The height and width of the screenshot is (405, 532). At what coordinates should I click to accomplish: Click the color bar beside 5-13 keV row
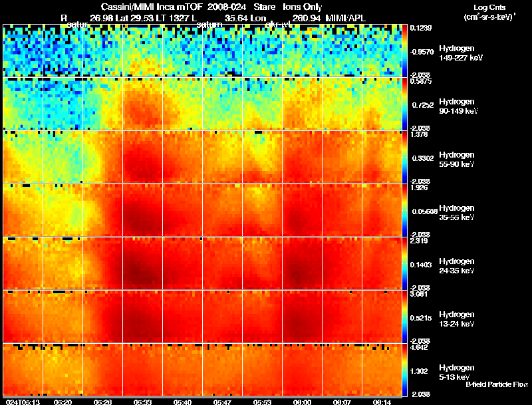405,370
